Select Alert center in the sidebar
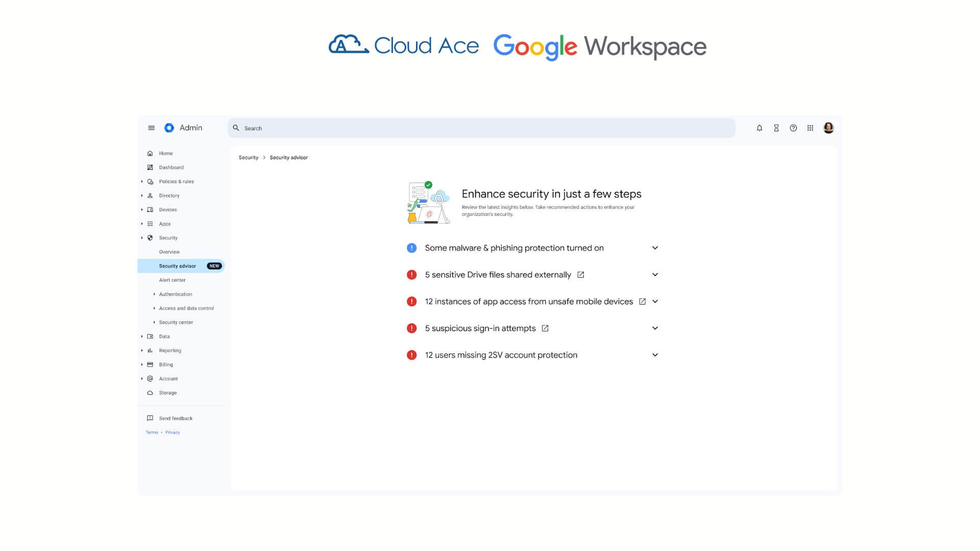The image size is (980, 551). (x=172, y=280)
